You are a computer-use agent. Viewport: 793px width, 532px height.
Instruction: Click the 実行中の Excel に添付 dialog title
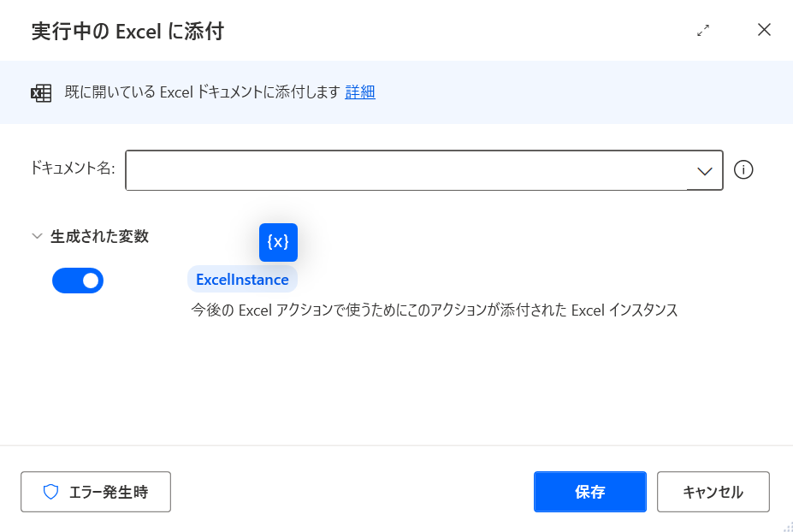pos(127,32)
